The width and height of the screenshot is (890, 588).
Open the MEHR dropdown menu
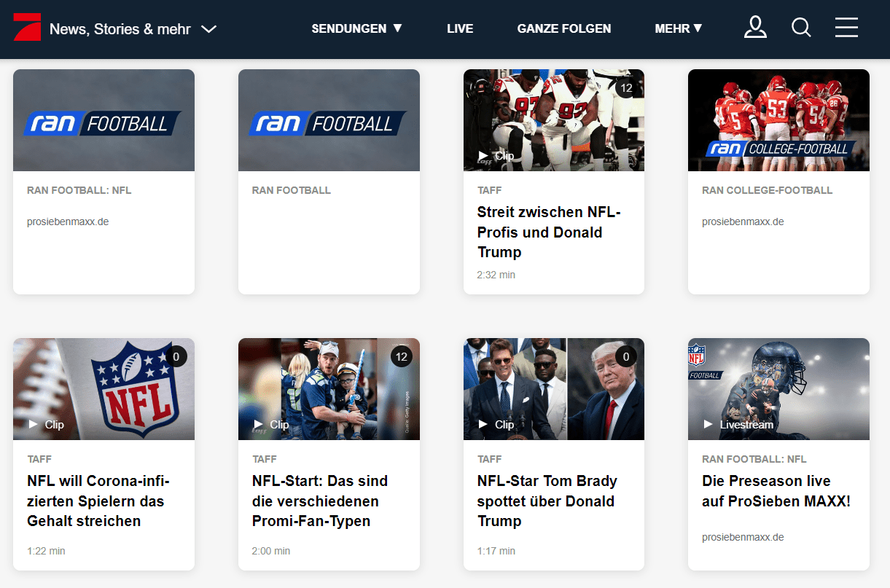(678, 28)
